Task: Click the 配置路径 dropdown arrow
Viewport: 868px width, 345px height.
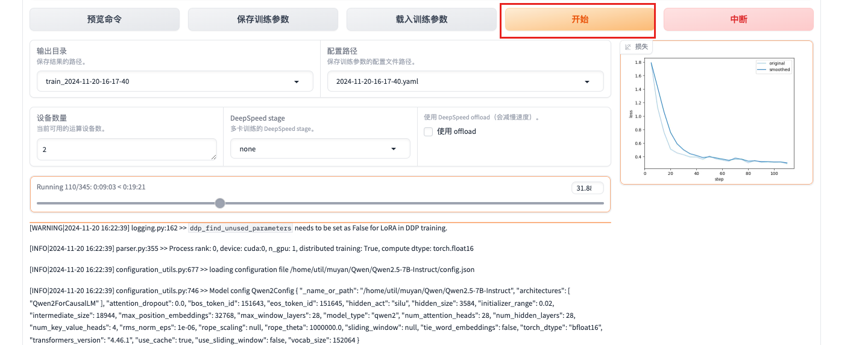Action: [587, 81]
